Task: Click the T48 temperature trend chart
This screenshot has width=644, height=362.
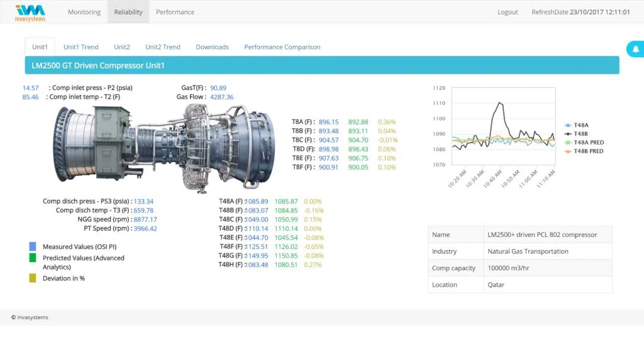Action: point(504,126)
